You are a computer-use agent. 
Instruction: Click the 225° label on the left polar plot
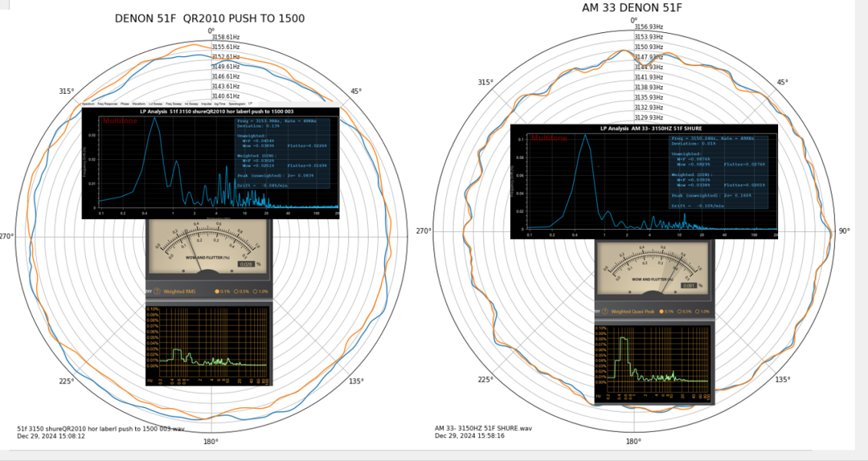click(x=66, y=381)
